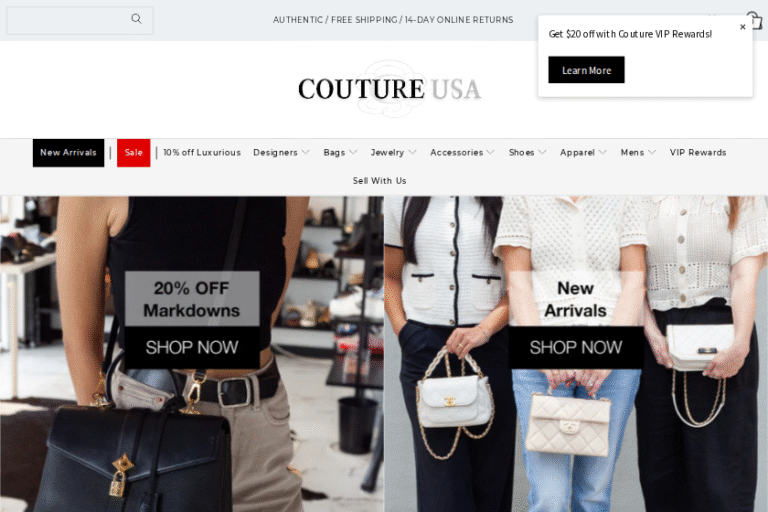768x512 pixels.
Task: Click the Learn More button
Action: (x=586, y=70)
